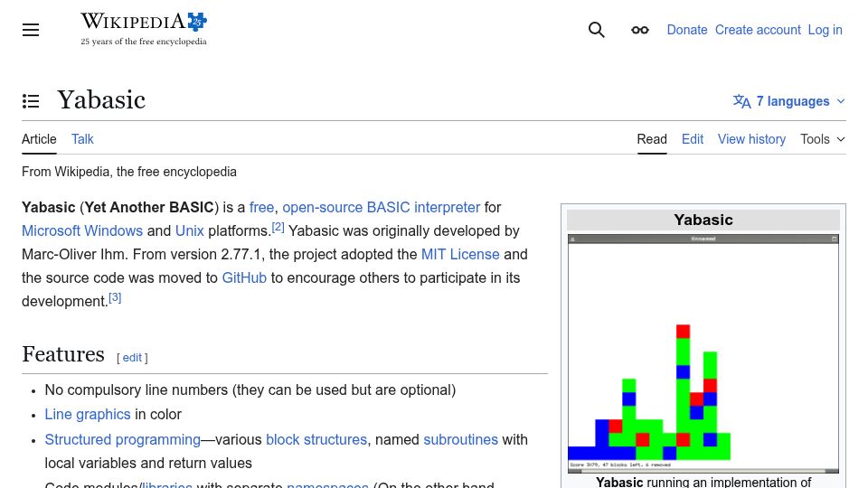Toggle the table of contents icon
The image size is (868, 488).
point(31,100)
